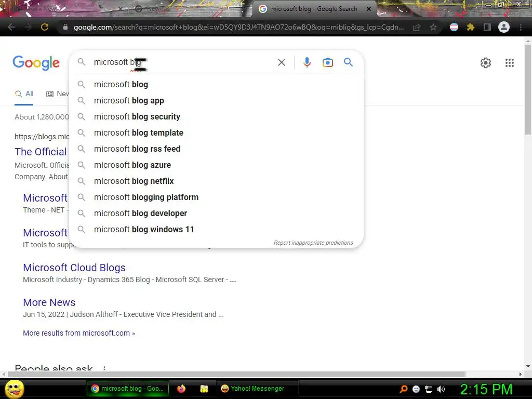Share this page icon in address bar
The image size is (532, 399).
[417, 27]
